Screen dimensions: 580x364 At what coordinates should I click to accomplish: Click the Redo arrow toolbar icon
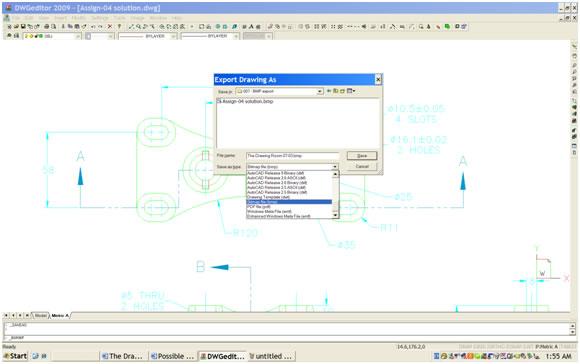pyautogui.click(x=100, y=27)
